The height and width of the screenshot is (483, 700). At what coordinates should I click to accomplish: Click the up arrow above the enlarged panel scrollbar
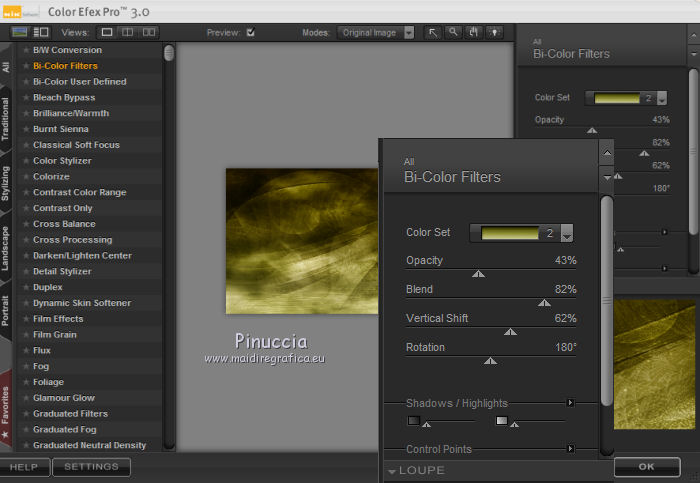pyautogui.click(x=607, y=153)
